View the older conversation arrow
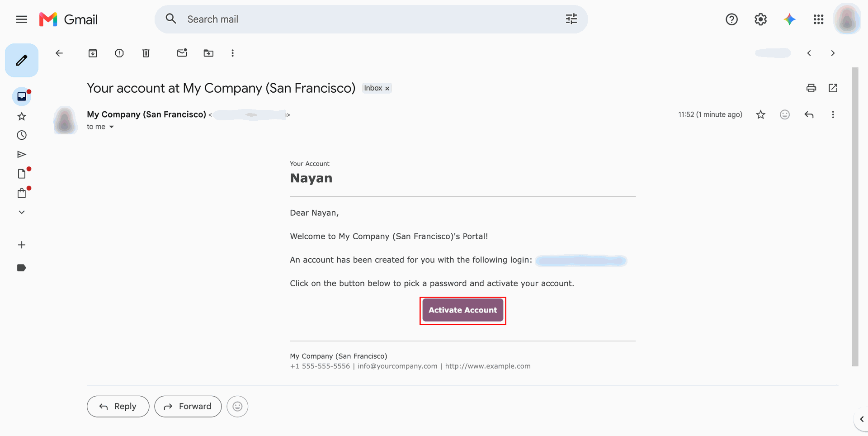Viewport: 868px width, 436px height. coord(833,53)
